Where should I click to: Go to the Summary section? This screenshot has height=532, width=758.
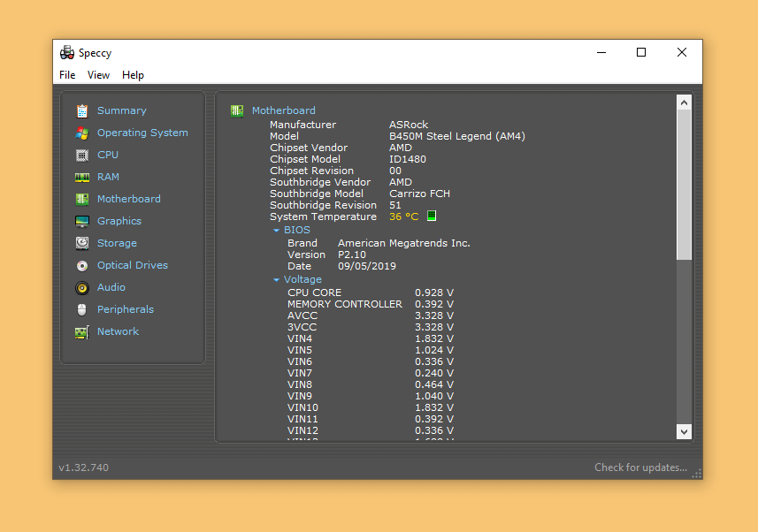(x=122, y=110)
